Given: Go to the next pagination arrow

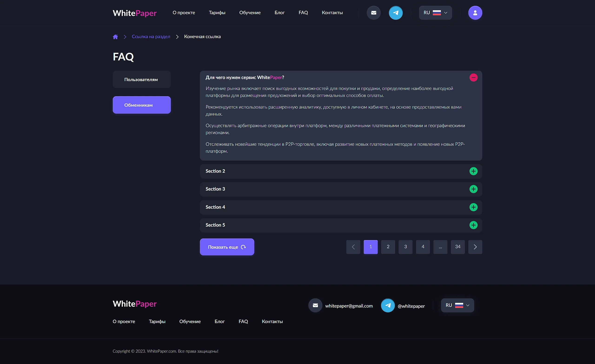Looking at the screenshot, I should point(475,247).
